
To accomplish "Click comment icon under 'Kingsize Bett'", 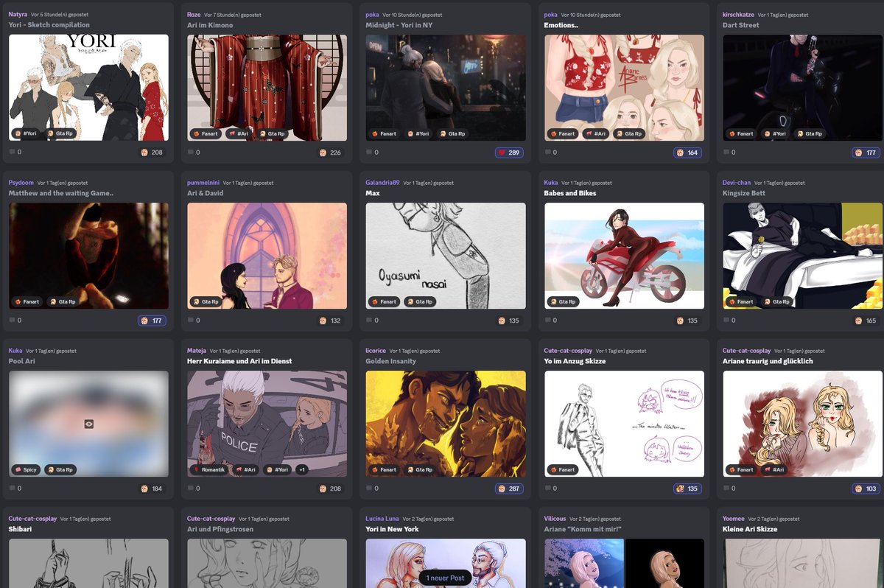I will tap(727, 321).
